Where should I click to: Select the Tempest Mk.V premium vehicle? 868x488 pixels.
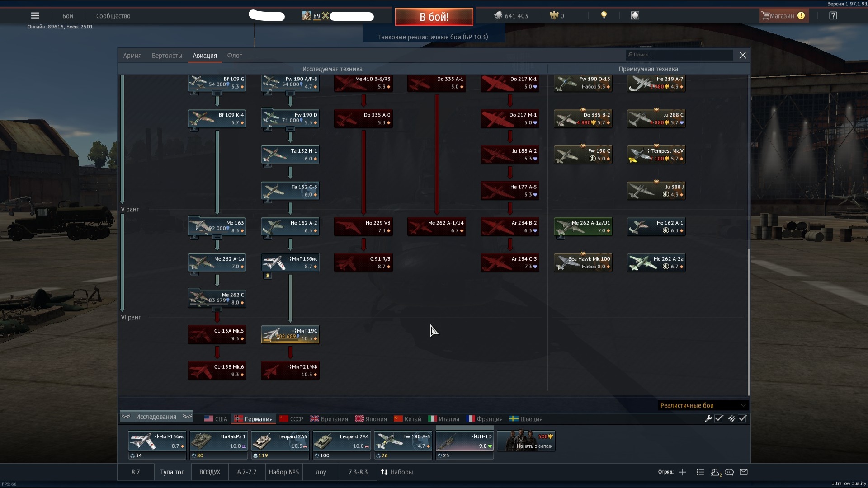pyautogui.click(x=656, y=155)
